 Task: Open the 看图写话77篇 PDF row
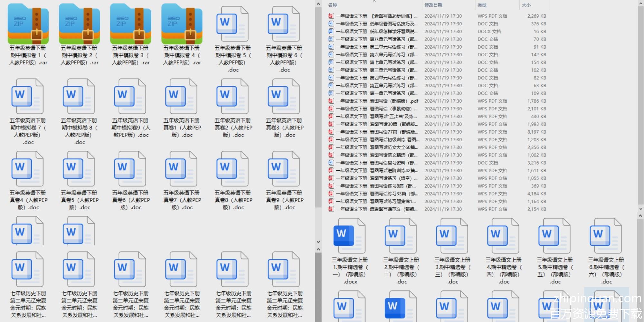437,132
